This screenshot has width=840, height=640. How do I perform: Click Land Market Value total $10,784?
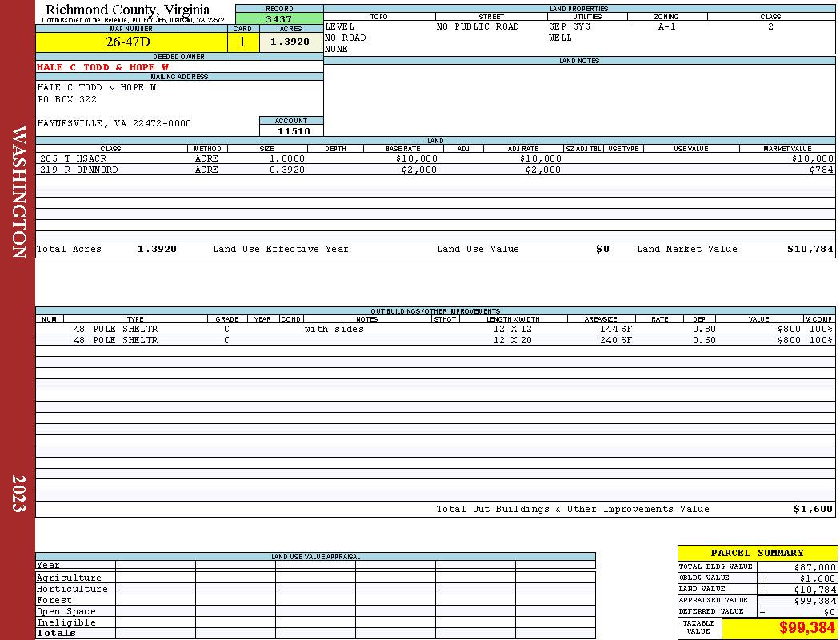pyautogui.click(x=810, y=249)
